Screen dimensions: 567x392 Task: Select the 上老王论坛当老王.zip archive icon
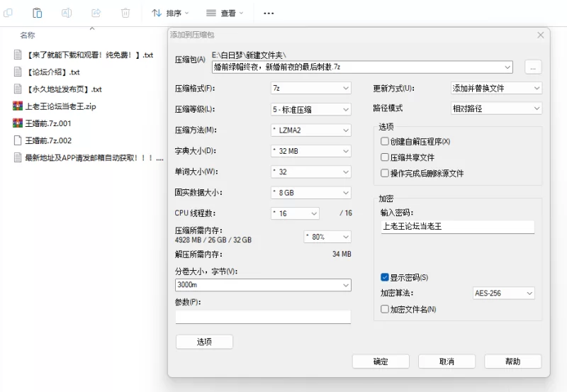click(18, 106)
